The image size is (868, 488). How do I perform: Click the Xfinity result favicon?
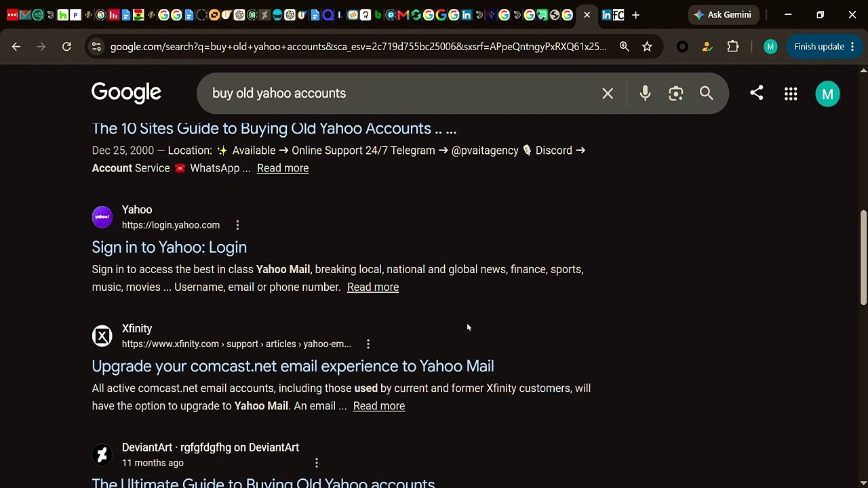pyautogui.click(x=102, y=336)
